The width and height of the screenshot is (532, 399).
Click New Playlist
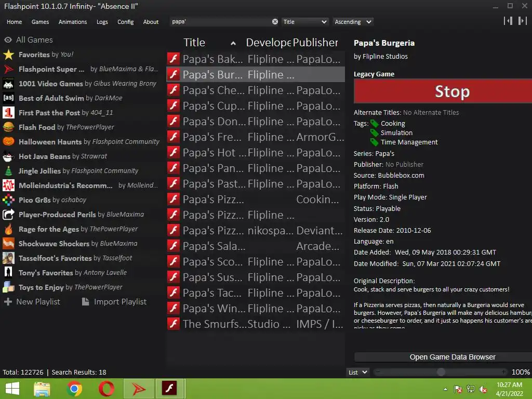(x=32, y=302)
